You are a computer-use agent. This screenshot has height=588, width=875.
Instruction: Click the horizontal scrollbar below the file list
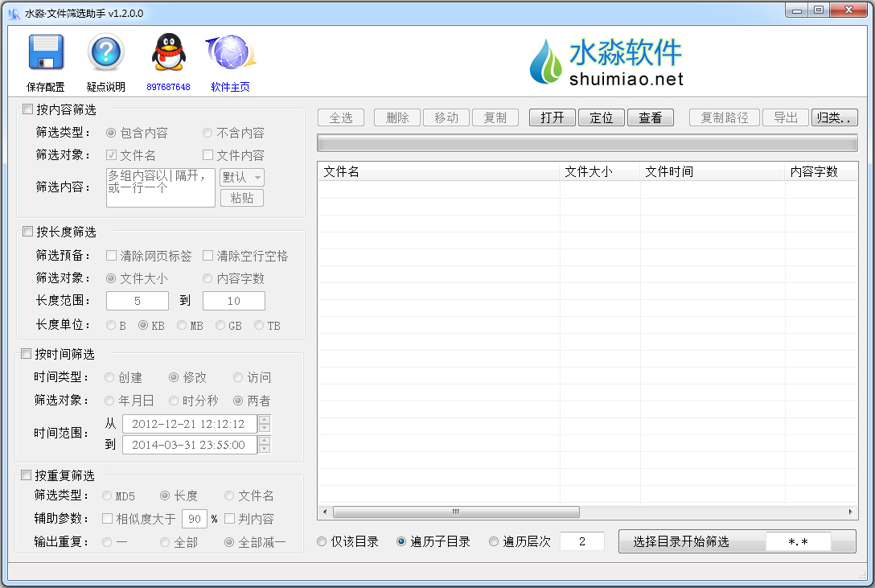click(455, 511)
